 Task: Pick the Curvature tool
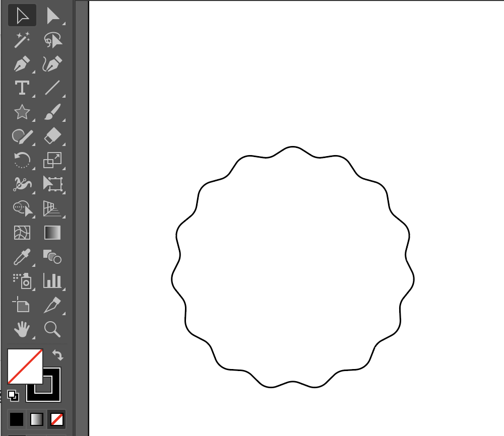pos(52,64)
